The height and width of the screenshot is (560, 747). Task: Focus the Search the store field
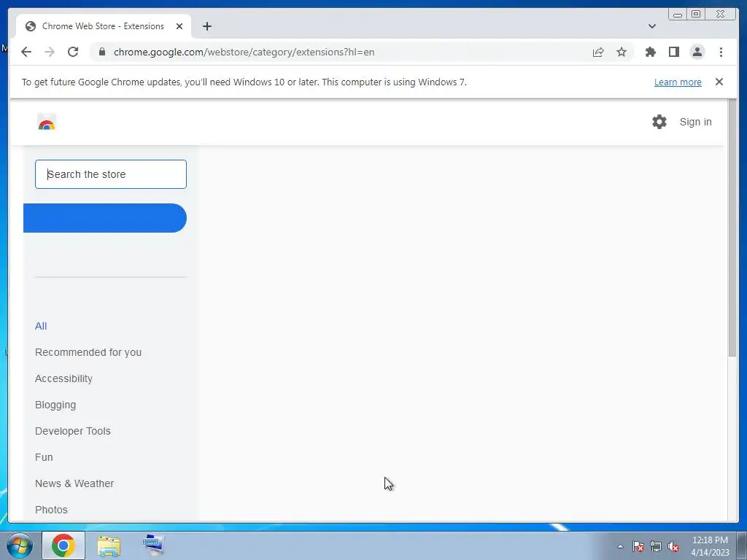click(x=111, y=174)
